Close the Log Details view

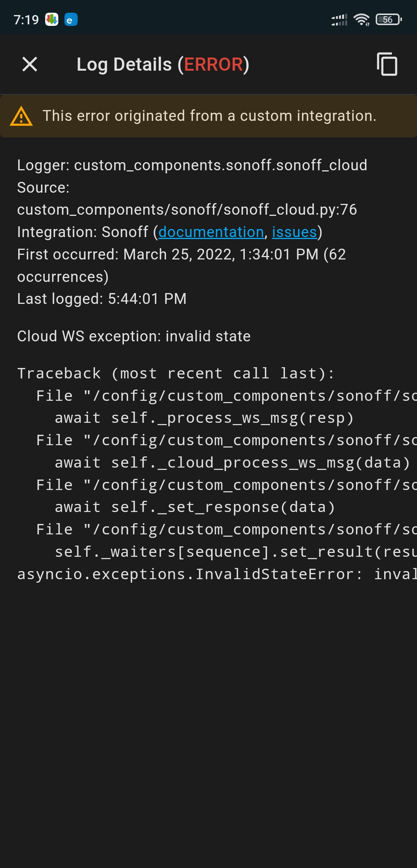click(29, 64)
